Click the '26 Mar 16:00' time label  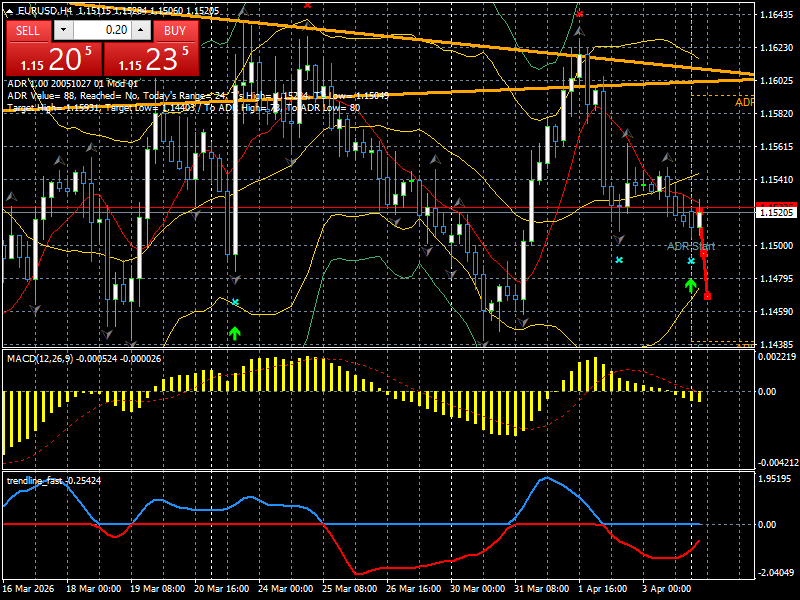[x=414, y=588]
